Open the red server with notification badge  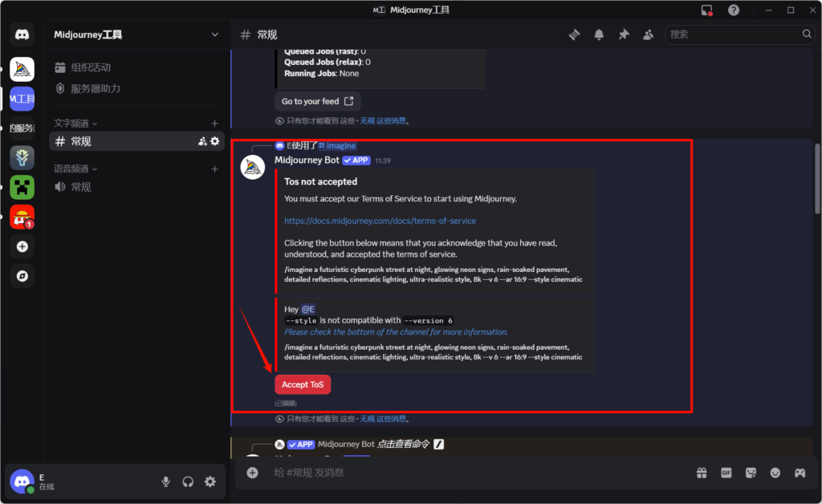pyautogui.click(x=22, y=217)
